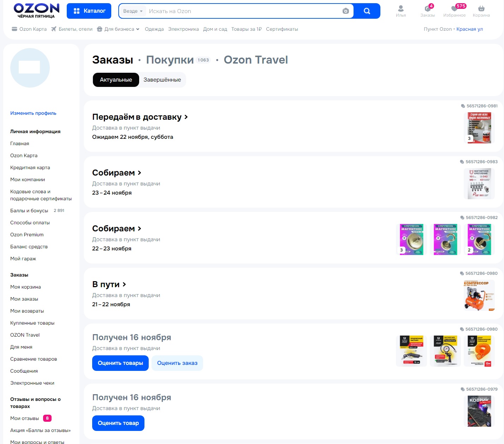Click the OZON logo
504x444 pixels.
36,11
